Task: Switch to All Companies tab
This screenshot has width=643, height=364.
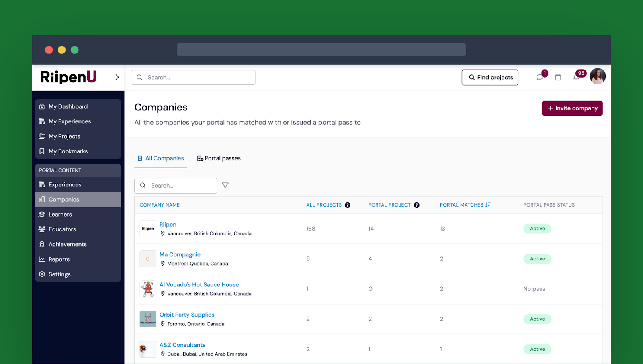Action: 161,158
